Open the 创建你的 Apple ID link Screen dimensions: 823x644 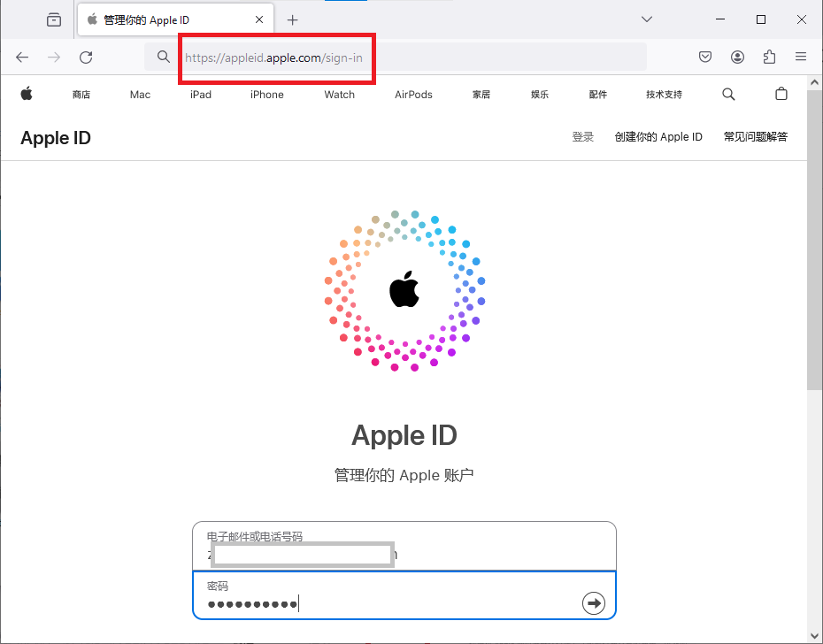[658, 137]
